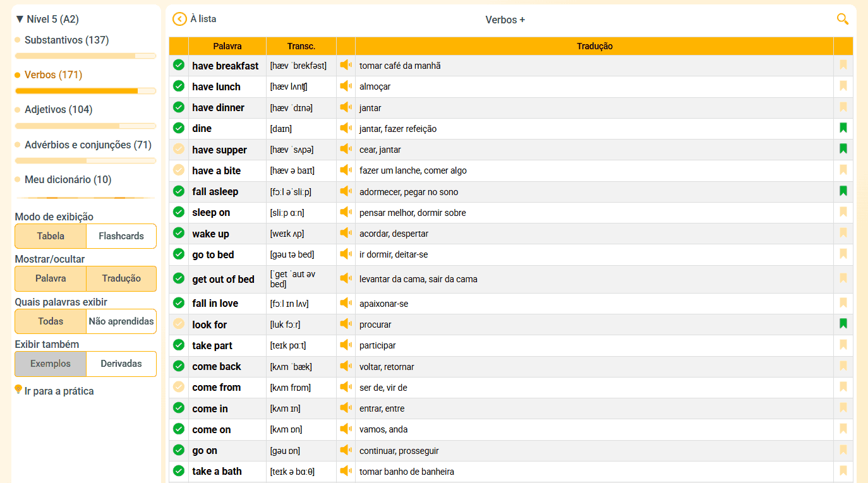The image size is (868, 483).
Task: Open Advérbios e conjunções (71)
Action: pos(88,145)
